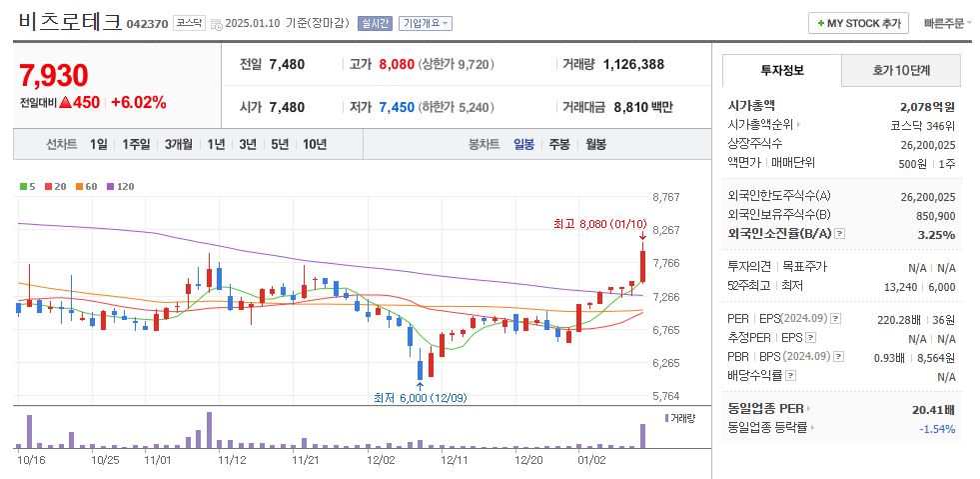
Task: Expand the 빠른주문 quick order menu
Action: click(947, 24)
